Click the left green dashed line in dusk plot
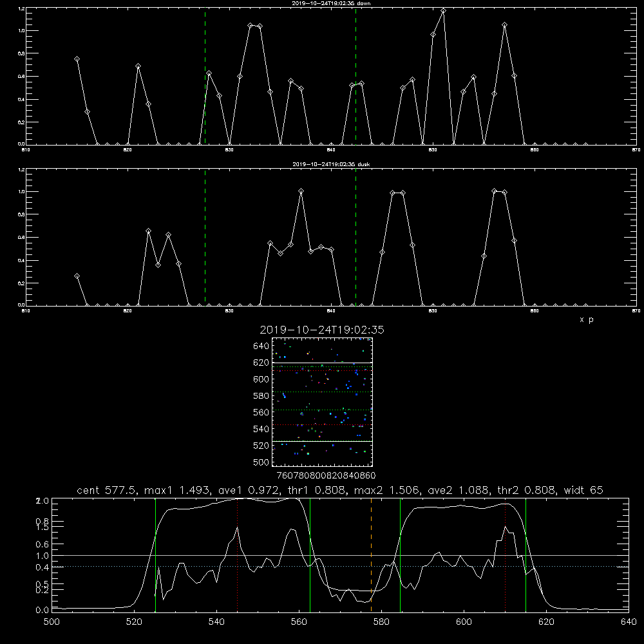 pos(205,237)
